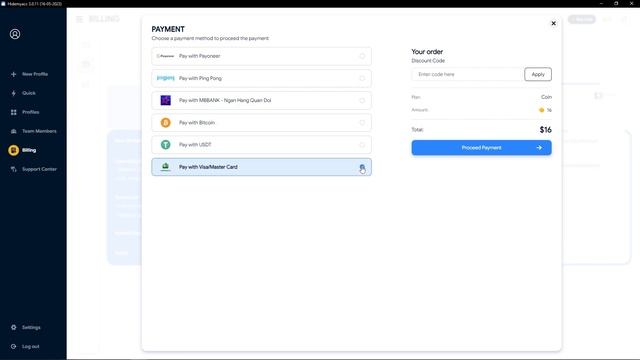Click the 'Pay with Bitcoin' label
The image size is (640, 360).
coord(197,122)
